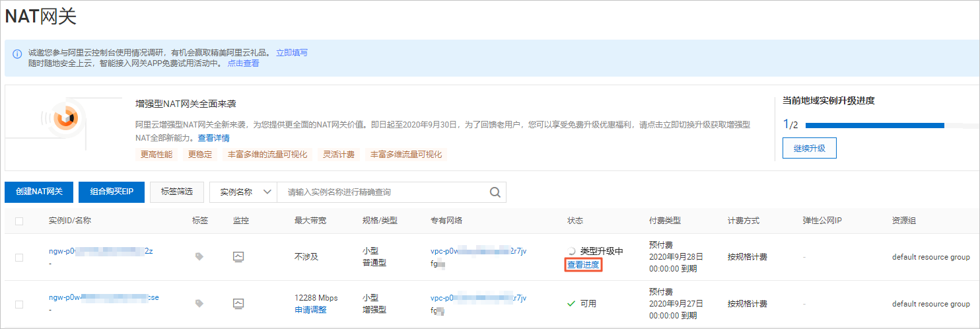Viewport: 980px width, 329px height.
Task: Open the 点击查看 link in the banner
Action: point(244,63)
